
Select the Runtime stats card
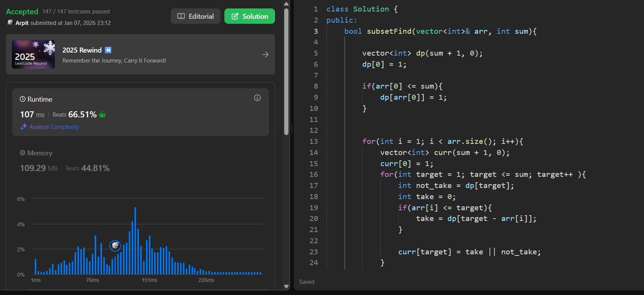[141, 112]
